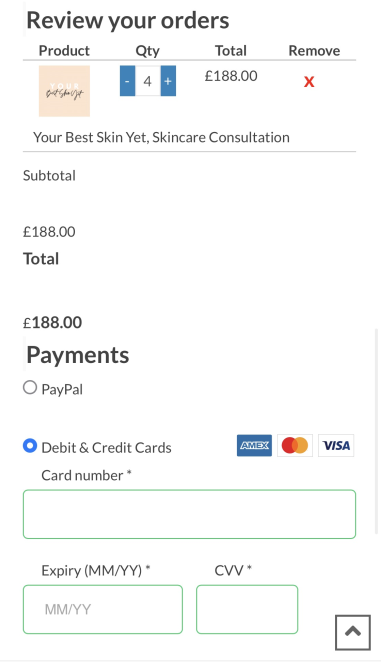Image resolution: width=381 pixels, height=671 pixels.
Task: Focus the Expiry MM/YY input field
Action: [103, 609]
